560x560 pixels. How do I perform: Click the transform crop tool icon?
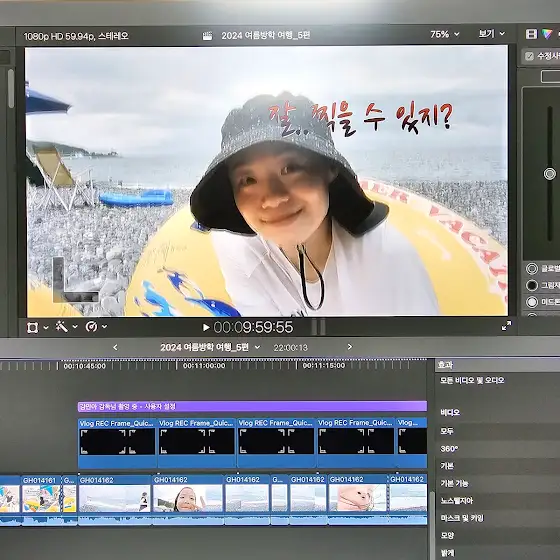pos(32,327)
